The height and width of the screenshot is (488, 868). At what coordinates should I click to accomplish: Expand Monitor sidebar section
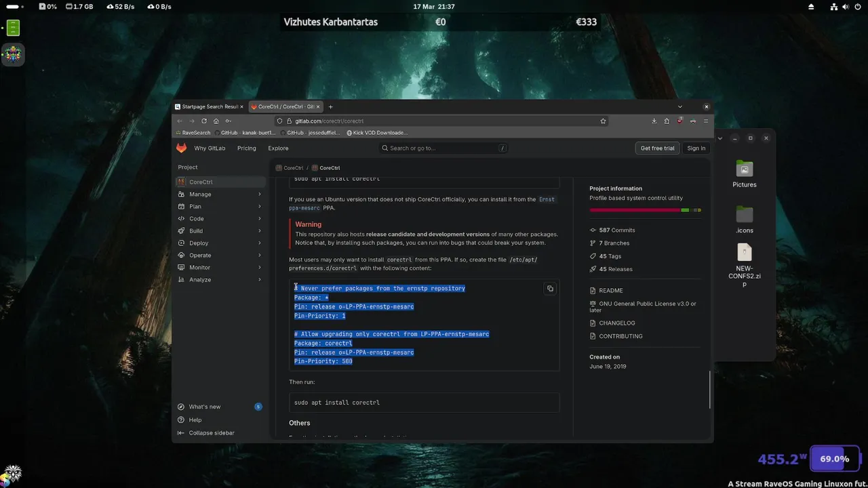click(220, 268)
